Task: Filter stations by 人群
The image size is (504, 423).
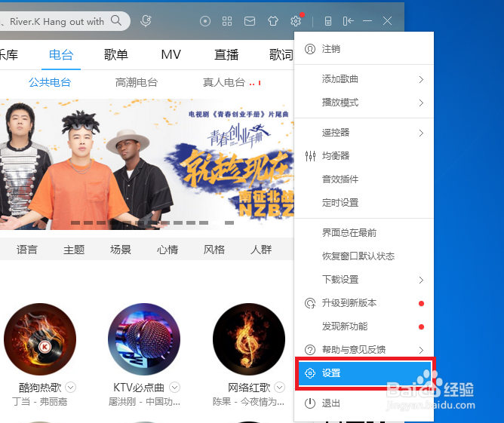Action: 261,250
